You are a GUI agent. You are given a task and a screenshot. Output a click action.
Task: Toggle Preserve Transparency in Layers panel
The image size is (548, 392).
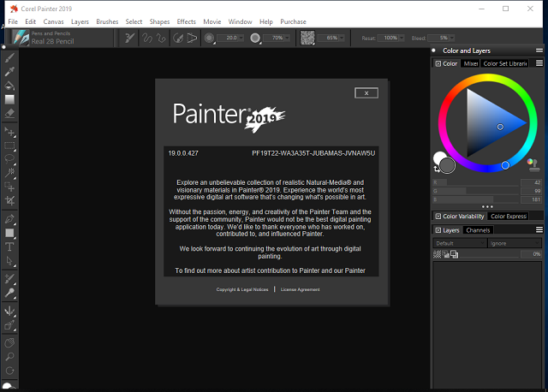coord(438,254)
